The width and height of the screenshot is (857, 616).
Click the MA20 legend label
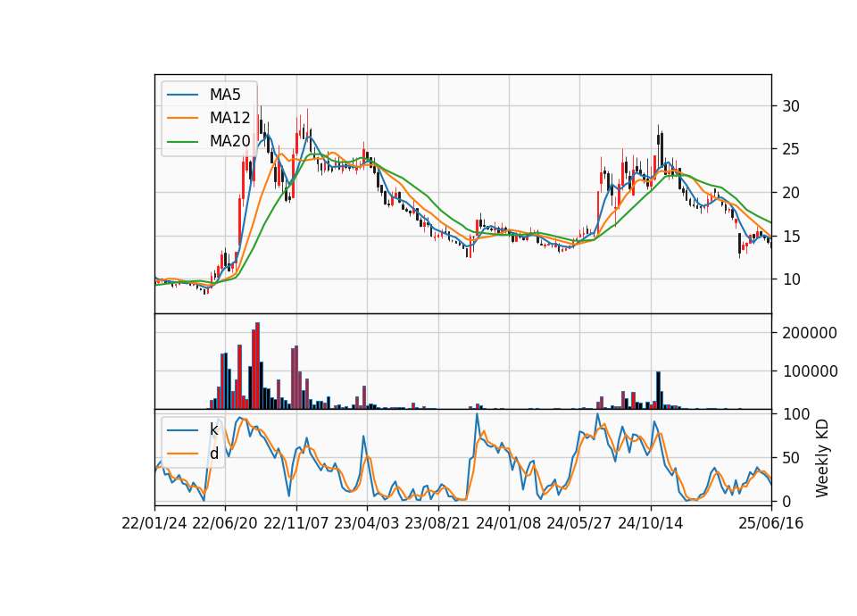tap(229, 141)
